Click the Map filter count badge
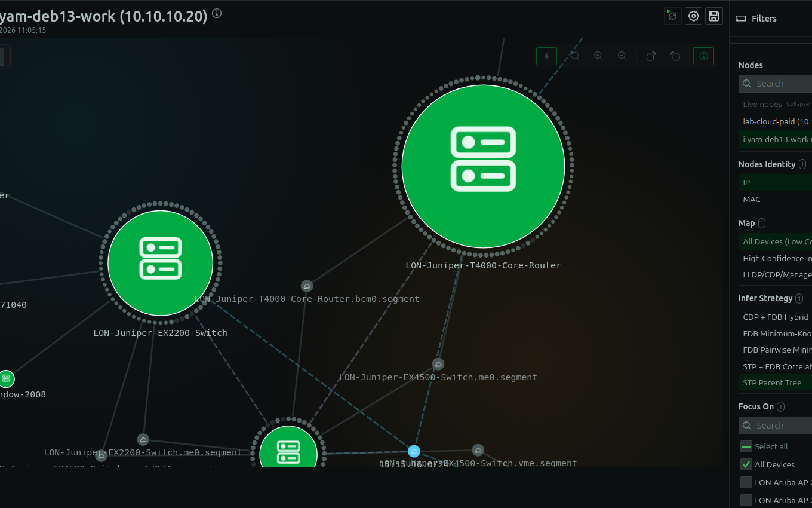Image resolution: width=812 pixels, height=508 pixels. [762, 223]
